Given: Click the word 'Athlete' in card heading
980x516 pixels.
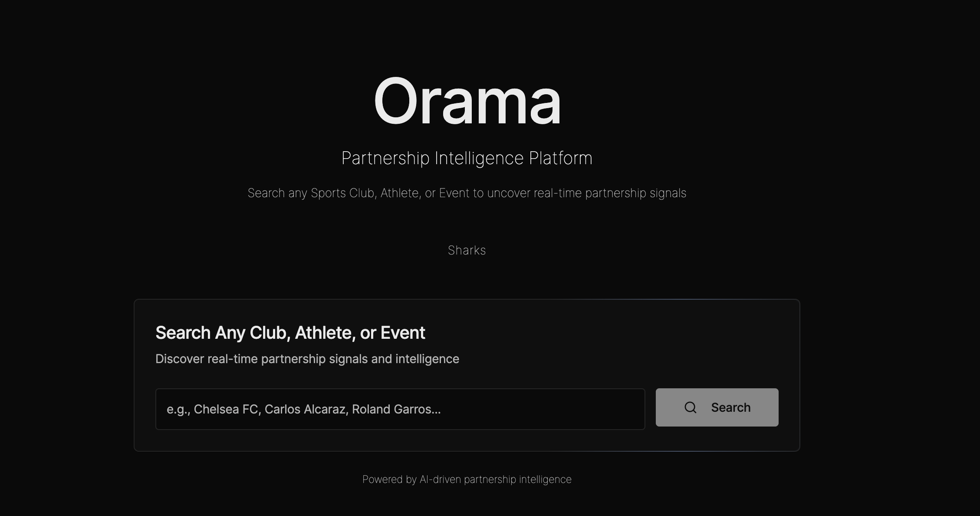Looking at the screenshot, I should (323, 333).
